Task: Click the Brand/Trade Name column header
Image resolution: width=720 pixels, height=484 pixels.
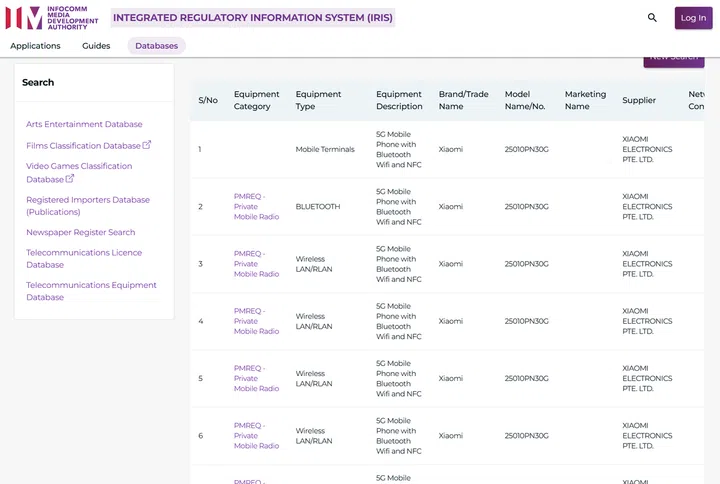Action: (x=463, y=100)
